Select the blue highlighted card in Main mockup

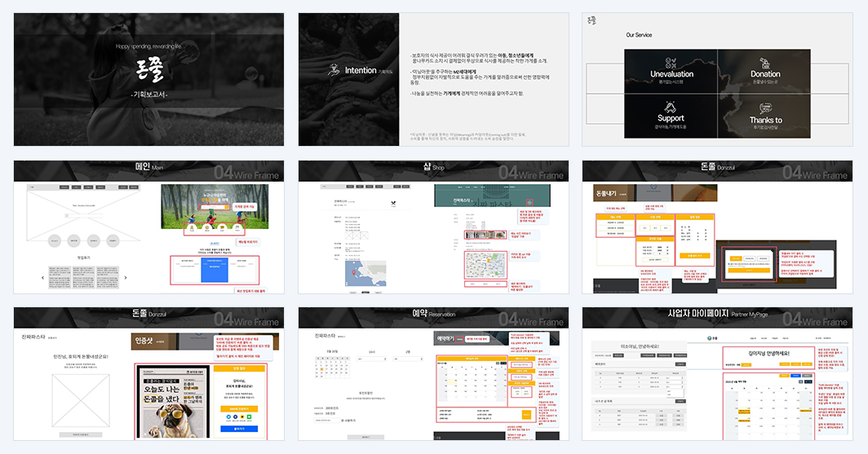tap(215, 269)
